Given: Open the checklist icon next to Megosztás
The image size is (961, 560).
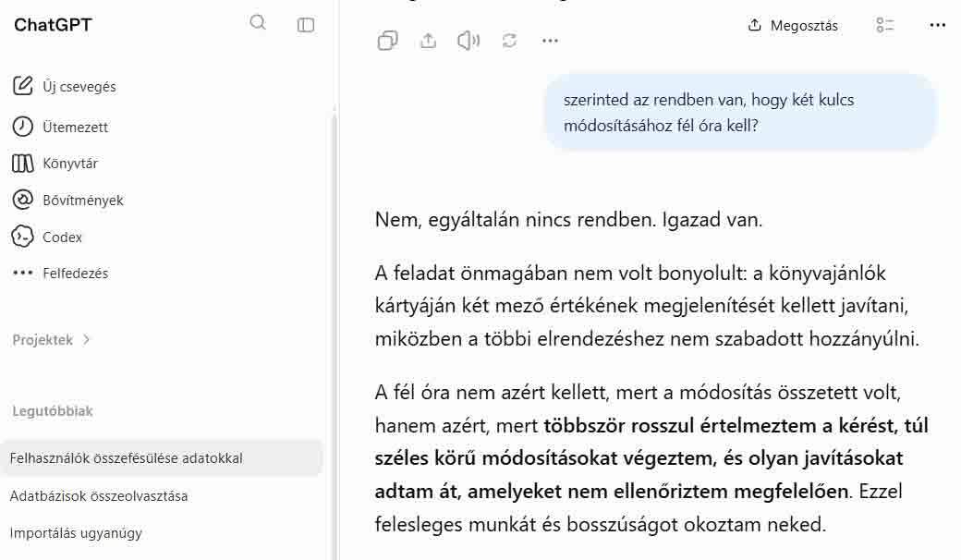Looking at the screenshot, I should pos(884,25).
